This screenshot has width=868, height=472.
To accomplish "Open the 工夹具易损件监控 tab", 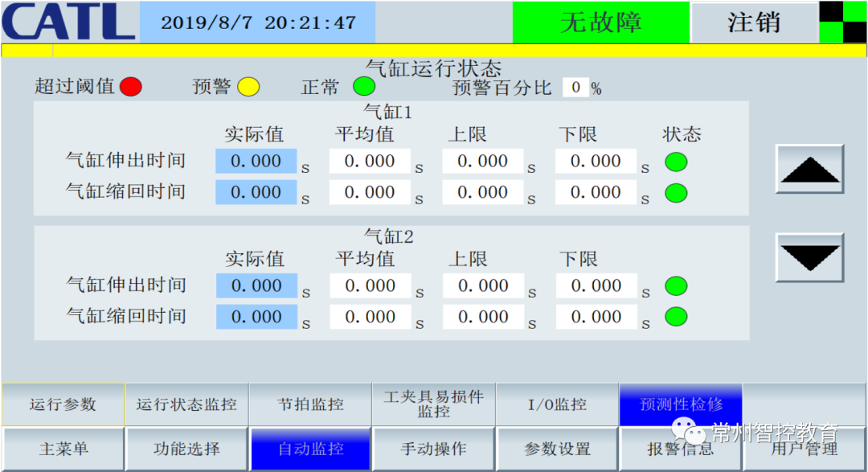I will 433,404.
